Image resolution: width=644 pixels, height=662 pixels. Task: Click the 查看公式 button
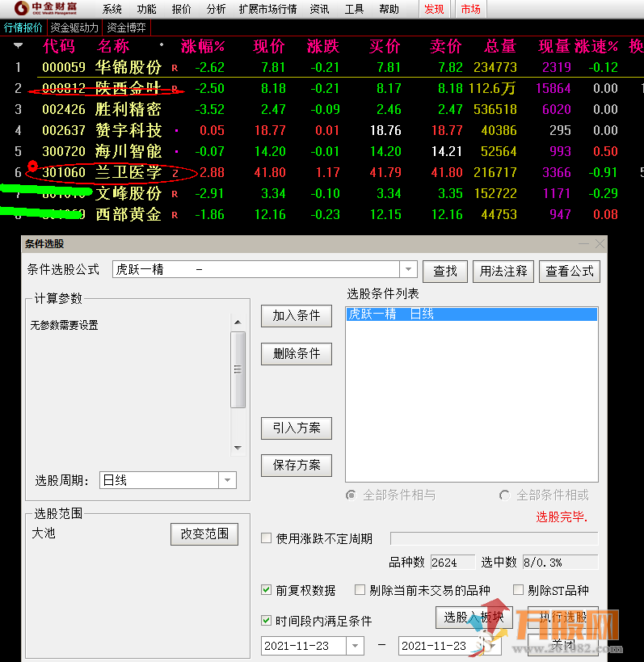570,271
